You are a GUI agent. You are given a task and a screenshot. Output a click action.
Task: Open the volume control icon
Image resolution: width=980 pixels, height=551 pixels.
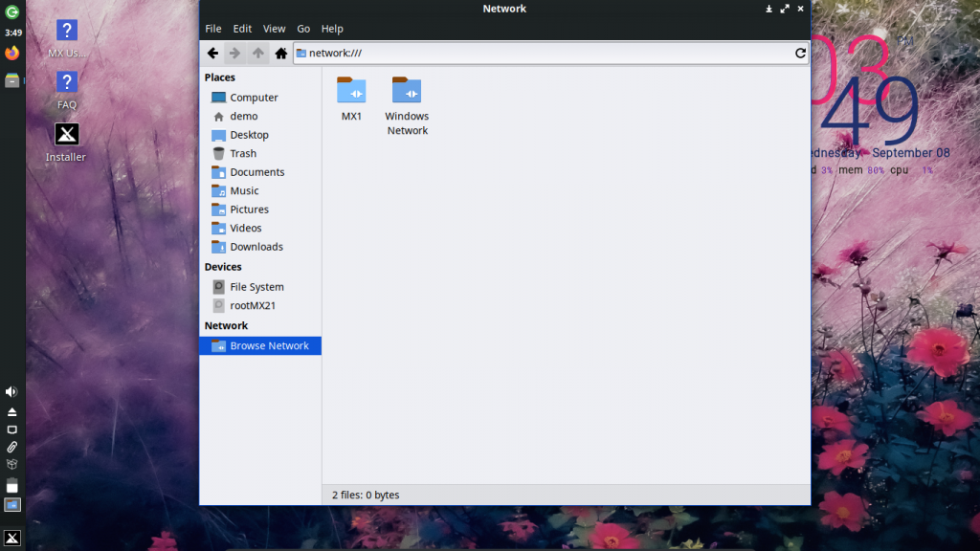(11, 392)
